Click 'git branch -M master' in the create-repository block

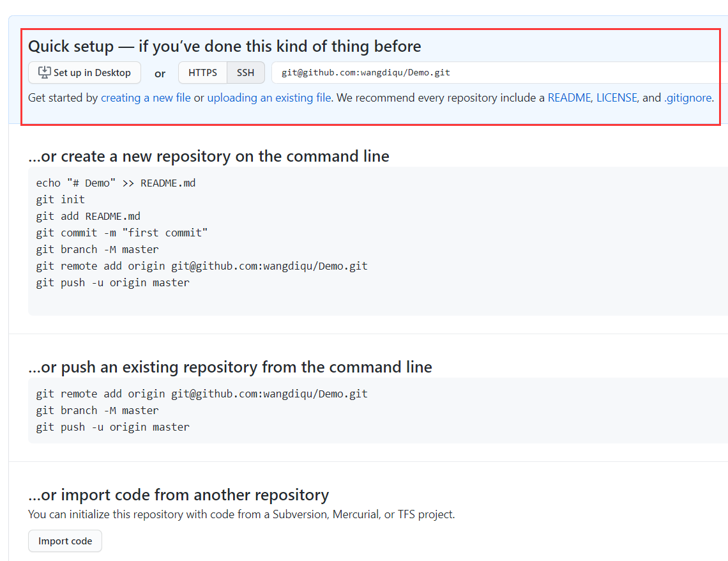(x=97, y=250)
